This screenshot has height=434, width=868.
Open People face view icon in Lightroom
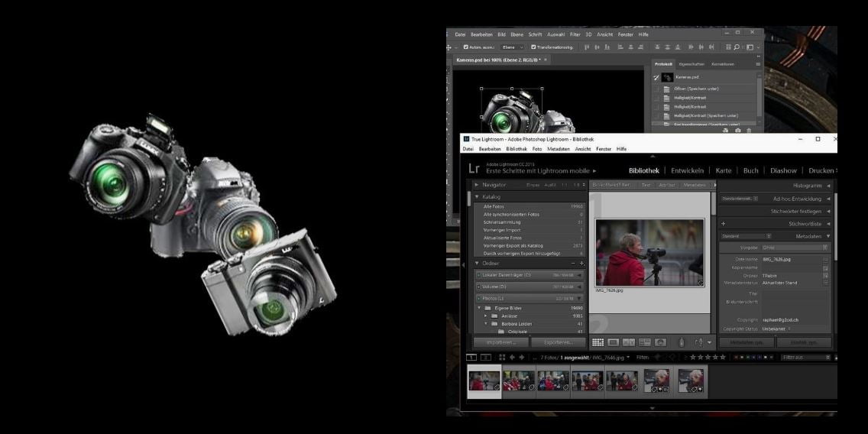pos(660,342)
